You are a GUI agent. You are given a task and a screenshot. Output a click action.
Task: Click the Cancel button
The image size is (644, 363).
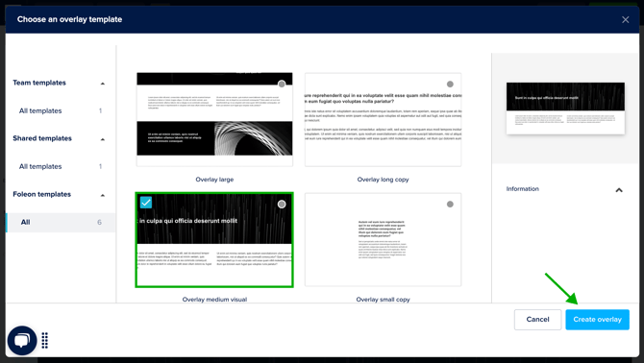[537, 320]
